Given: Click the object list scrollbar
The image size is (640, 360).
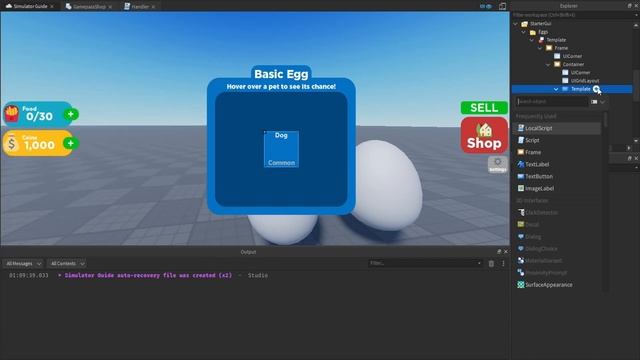Looking at the screenshot, I should 605,121.
